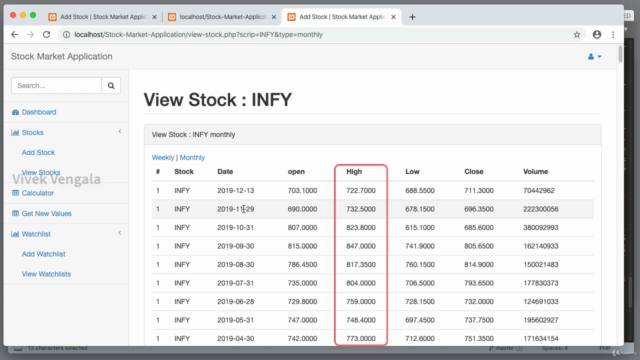Bookmark this page with the star icon

coord(577,35)
